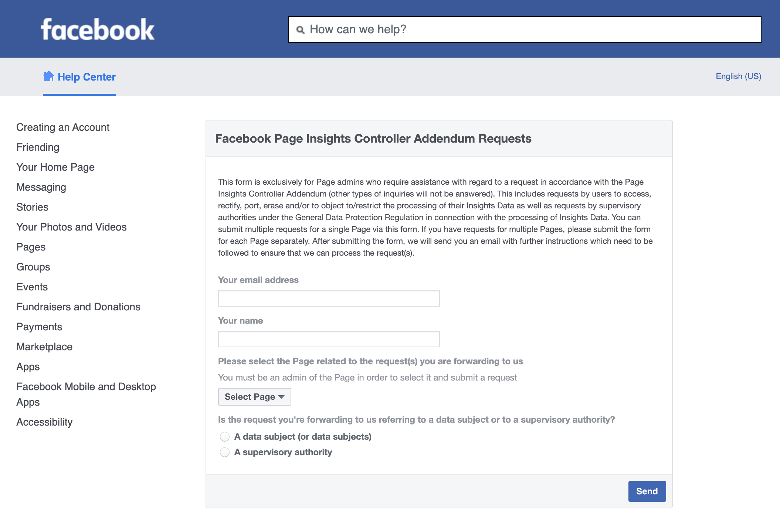Select the radio button for A supervisory authority
The height and width of the screenshot is (532, 780).
224,452
